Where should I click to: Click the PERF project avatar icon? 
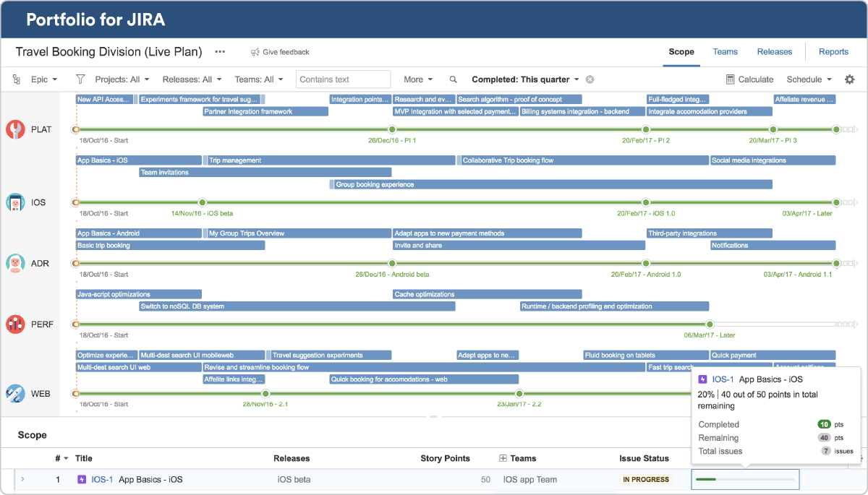pyautogui.click(x=16, y=324)
